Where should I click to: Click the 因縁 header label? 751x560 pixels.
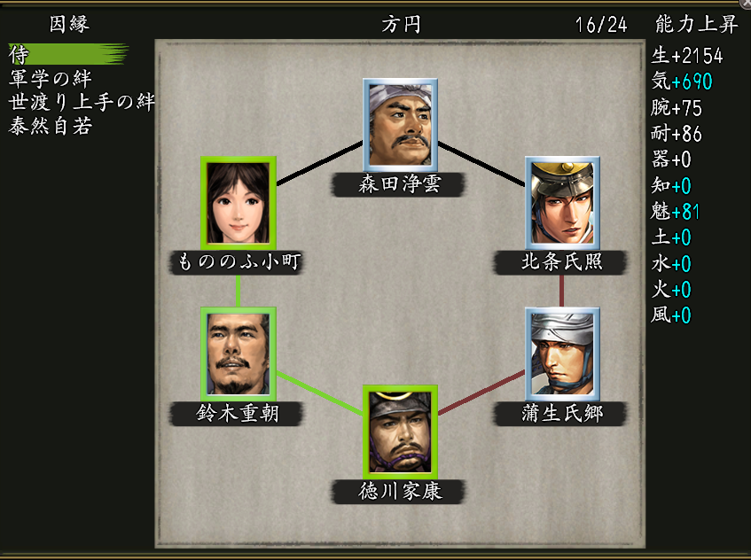point(69,24)
